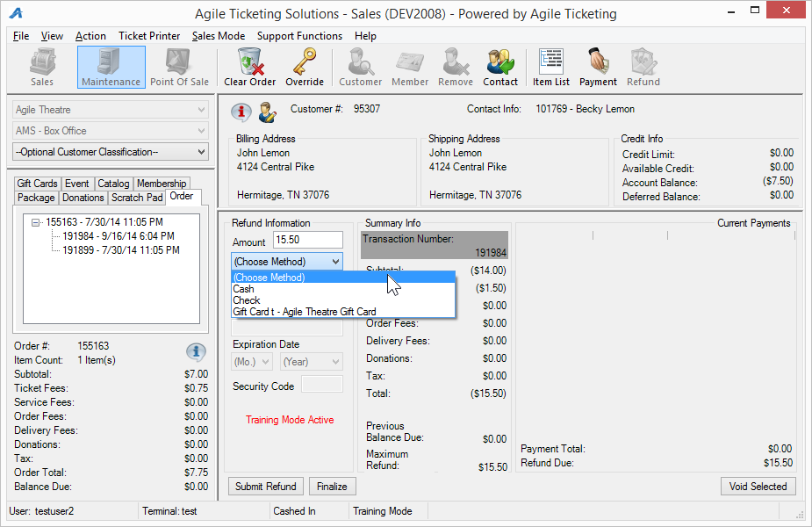Click the edit customer pencil icon

[x=268, y=112]
